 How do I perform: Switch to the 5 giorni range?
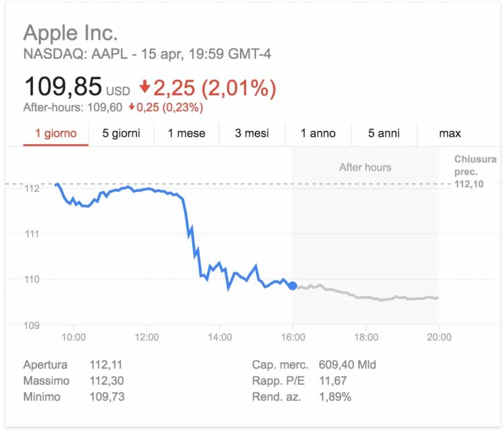121,134
